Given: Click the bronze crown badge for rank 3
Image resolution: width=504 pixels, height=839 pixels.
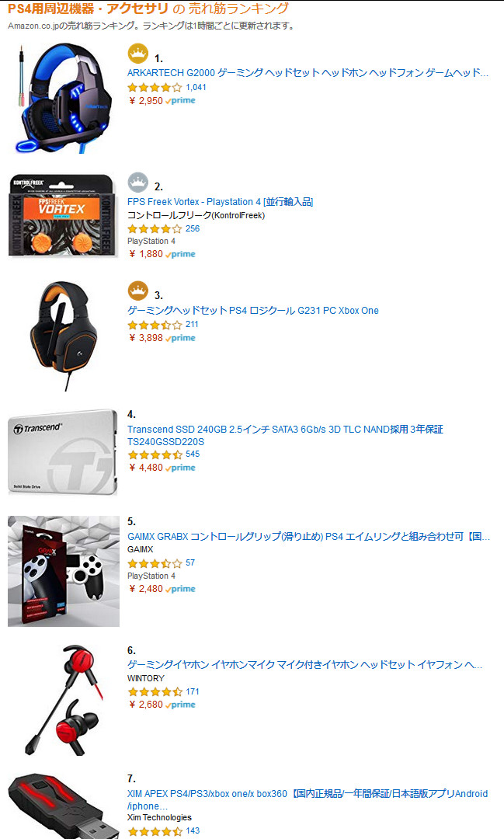Looking at the screenshot, I should [x=138, y=291].
